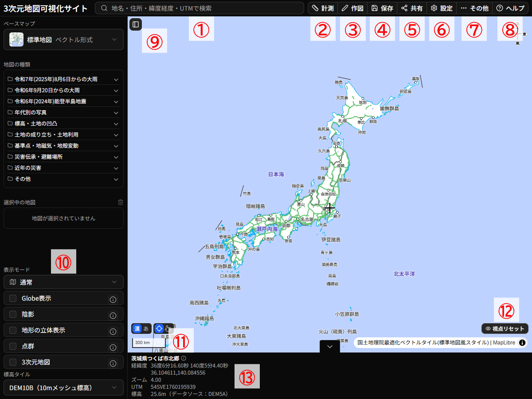The image size is (532, 399).
Task: Click the 小笠原群島 label on the map
Action: pyautogui.click(x=347, y=314)
